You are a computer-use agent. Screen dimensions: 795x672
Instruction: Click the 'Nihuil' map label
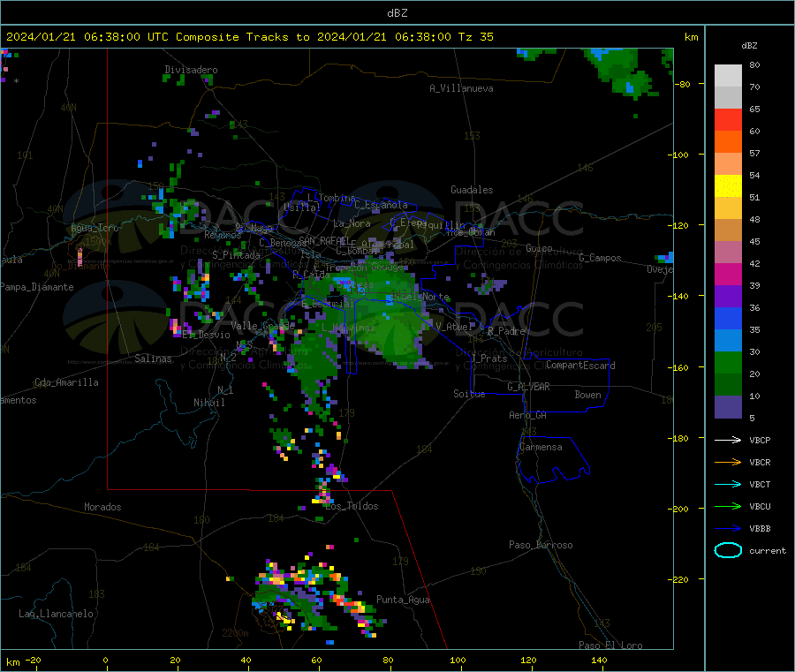click(208, 403)
